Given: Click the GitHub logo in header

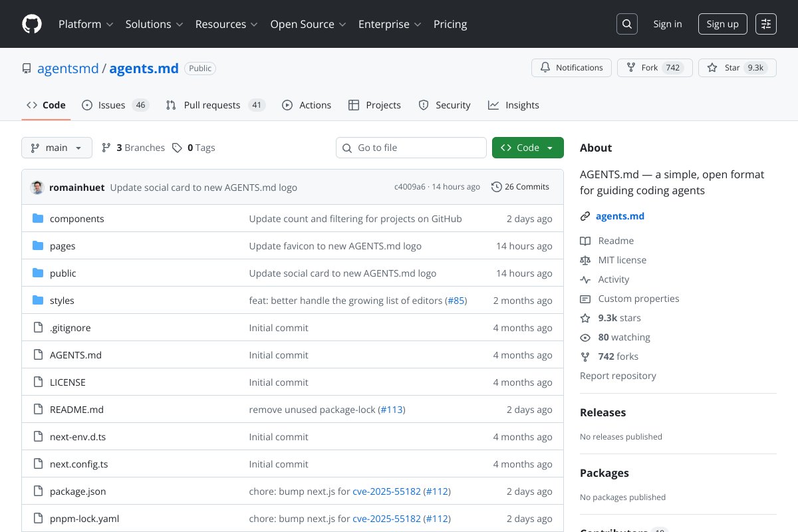Looking at the screenshot, I should (32, 24).
